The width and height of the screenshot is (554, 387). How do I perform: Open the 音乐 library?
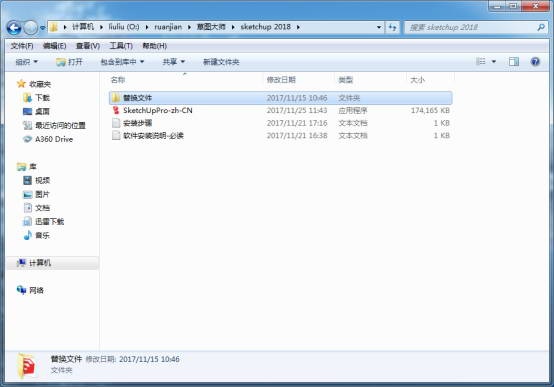click(x=36, y=235)
